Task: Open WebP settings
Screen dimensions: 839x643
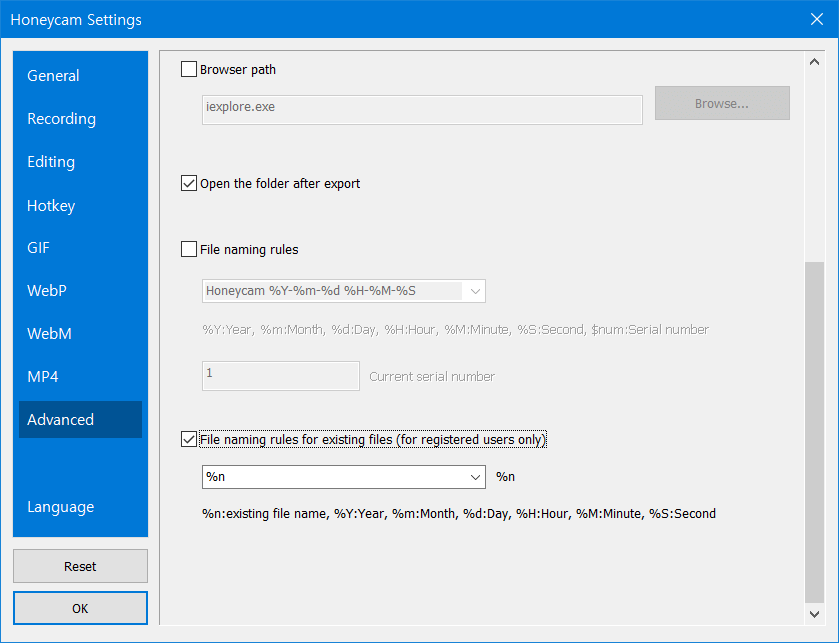Action: click(47, 291)
